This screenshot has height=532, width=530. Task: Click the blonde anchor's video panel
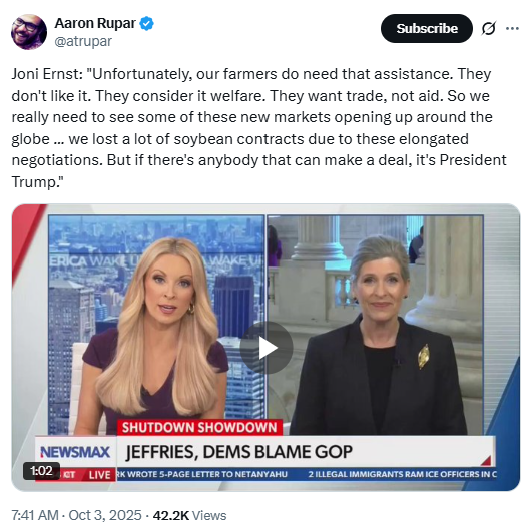click(x=156, y=325)
